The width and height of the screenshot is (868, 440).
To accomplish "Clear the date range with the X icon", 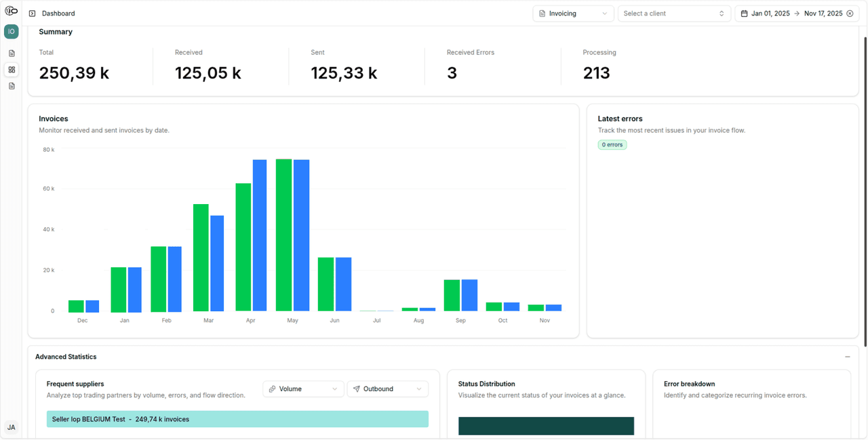I will coord(850,14).
